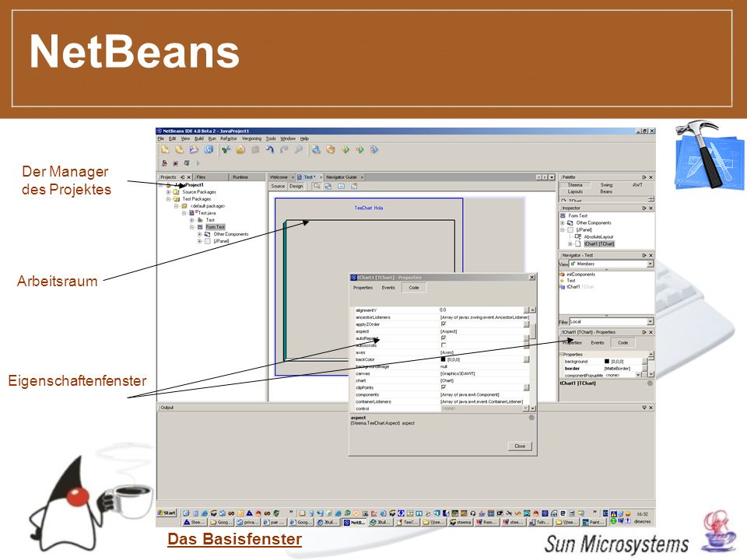Toggle the applyZOrder checkbox
Image resolution: width=747 pixels, height=560 pixels.
444,324
